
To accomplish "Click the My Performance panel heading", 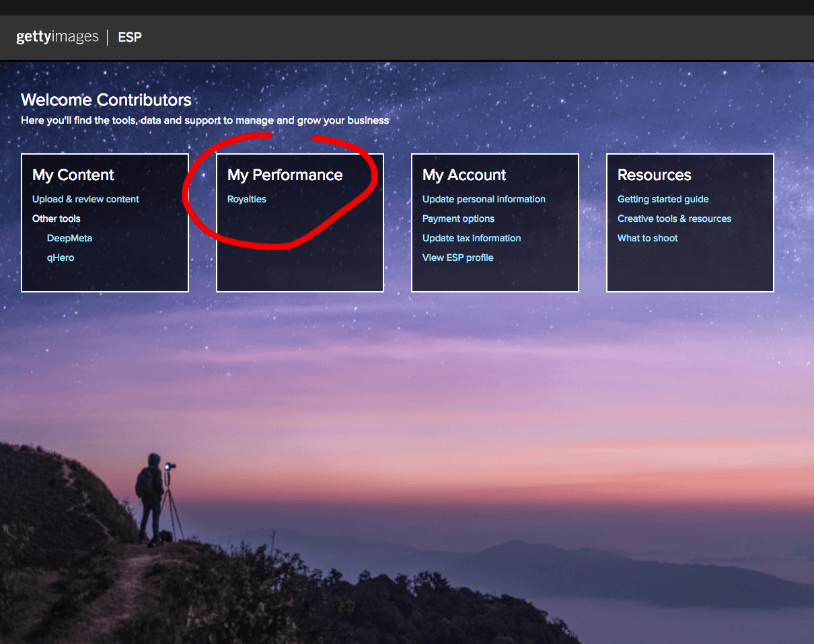I will tap(285, 175).
